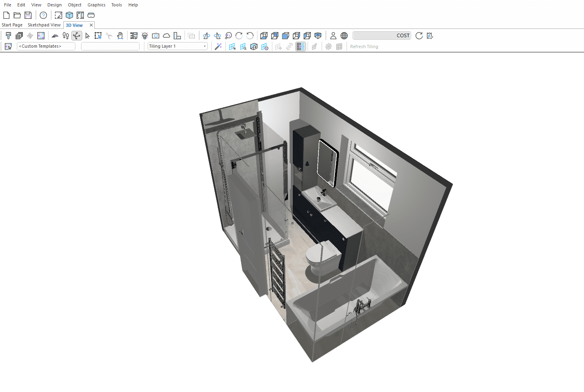Select the footprints walk-through tool
Image resolution: width=584 pixels, height=392 pixels.
tap(66, 36)
